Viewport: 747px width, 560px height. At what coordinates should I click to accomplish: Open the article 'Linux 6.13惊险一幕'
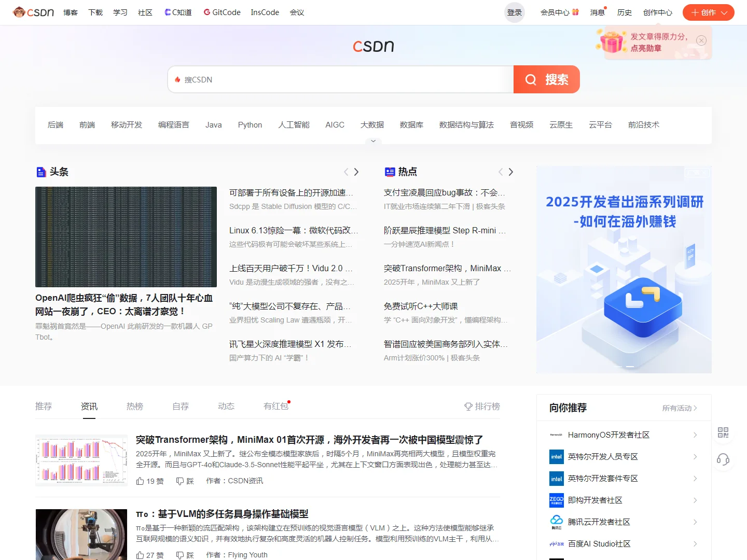click(294, 230)
